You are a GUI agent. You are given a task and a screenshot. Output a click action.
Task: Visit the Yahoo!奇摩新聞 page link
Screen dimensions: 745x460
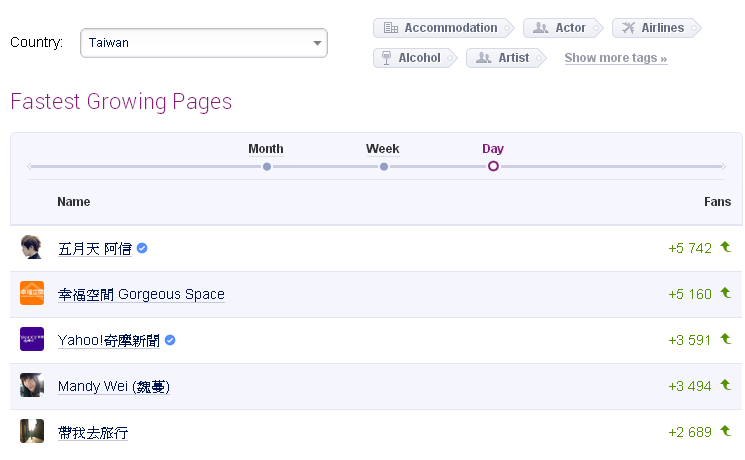point(109,341)
